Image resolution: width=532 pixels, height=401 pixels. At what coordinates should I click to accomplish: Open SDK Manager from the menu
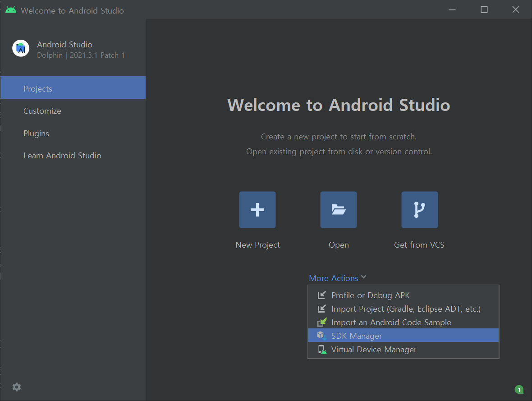click(403, 336)
